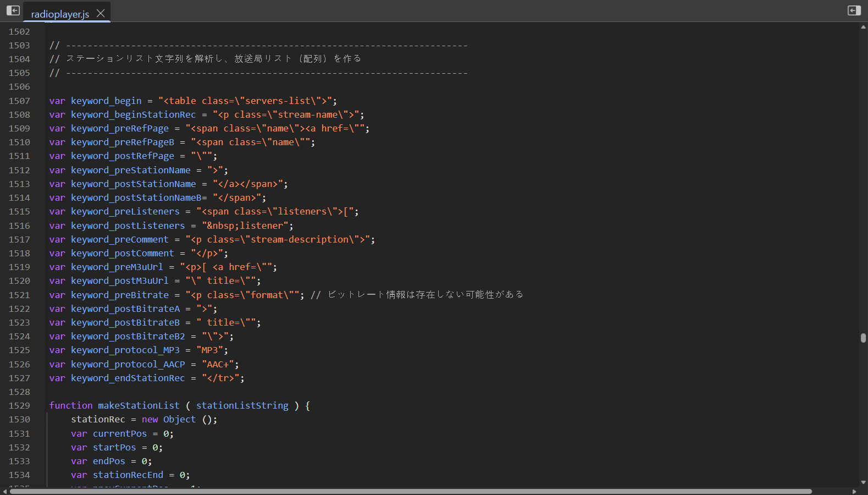Click the keyword_preStationName variable name
This screenshot has height=495, width=868.
131,170
